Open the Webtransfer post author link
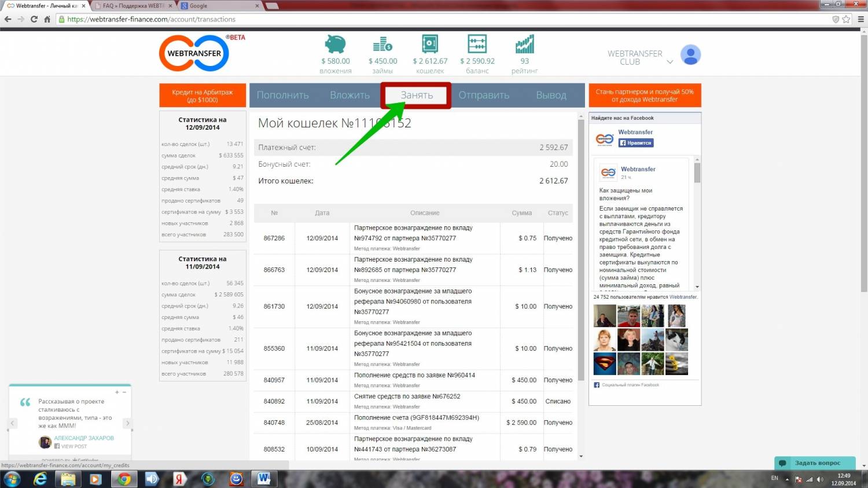This screenshot has width=868, height=488. 638,169
